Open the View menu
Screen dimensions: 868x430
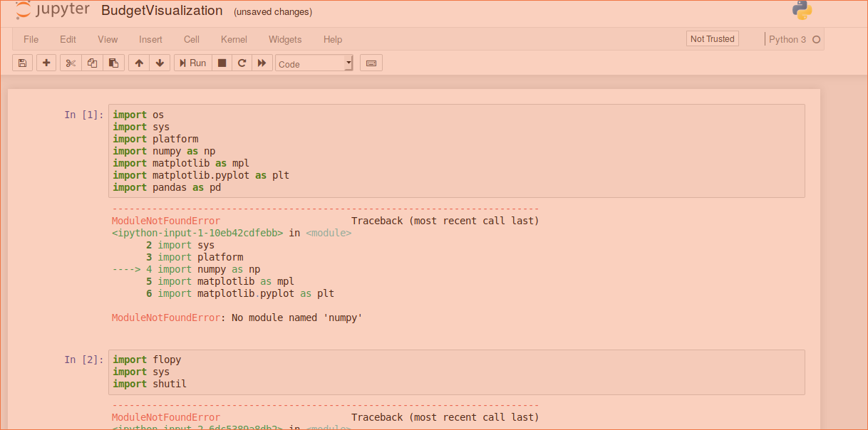click(x=108, y=39)
